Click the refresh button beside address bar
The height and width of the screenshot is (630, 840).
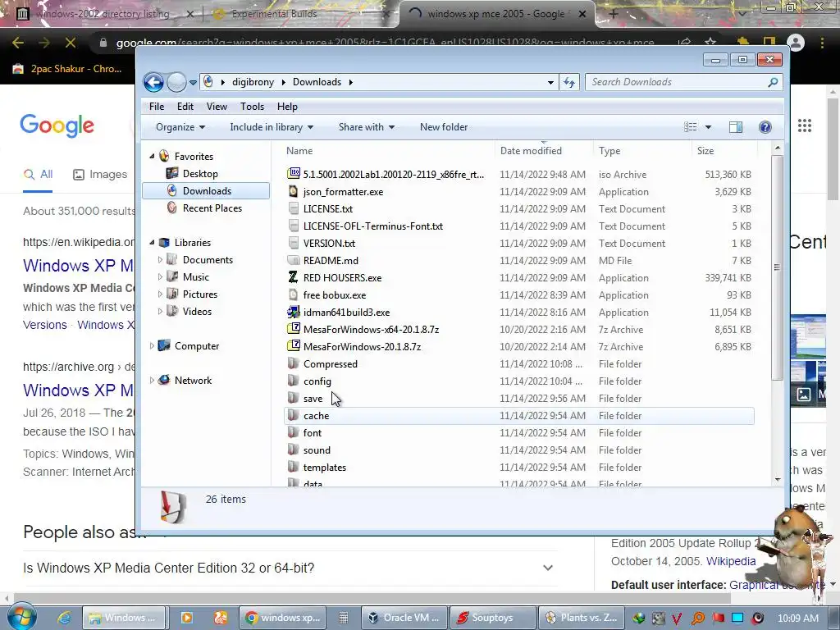tap(569, 82)
